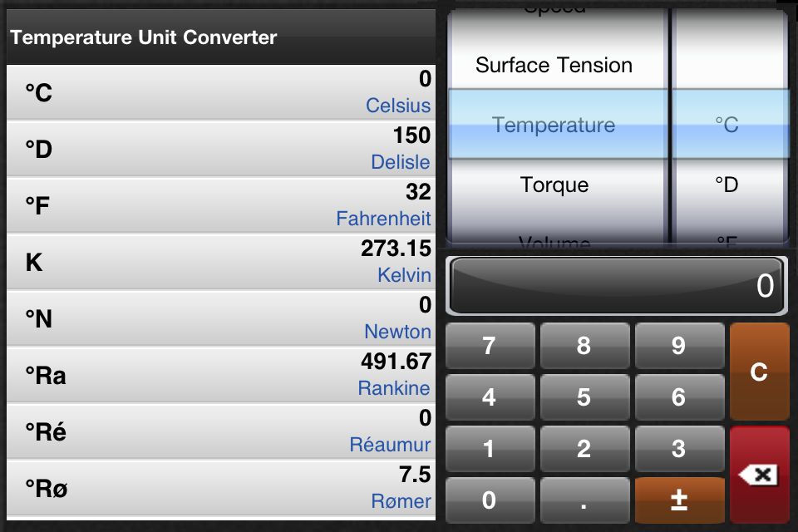Select Surface Tension in category picker
This screenshot has width=798, height=532.
[554, 65]
